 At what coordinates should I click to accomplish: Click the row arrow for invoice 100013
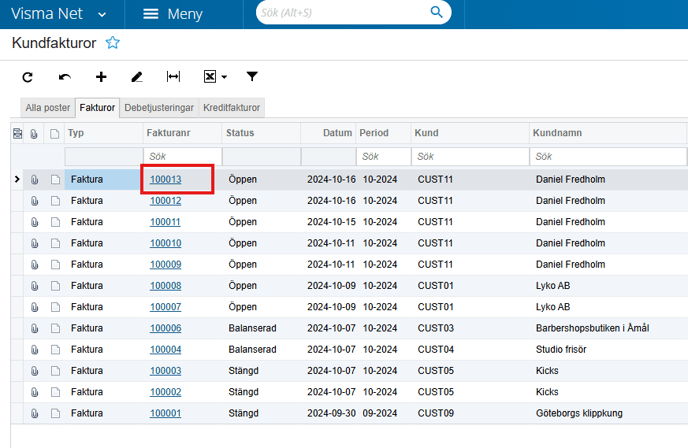(17, 179)
